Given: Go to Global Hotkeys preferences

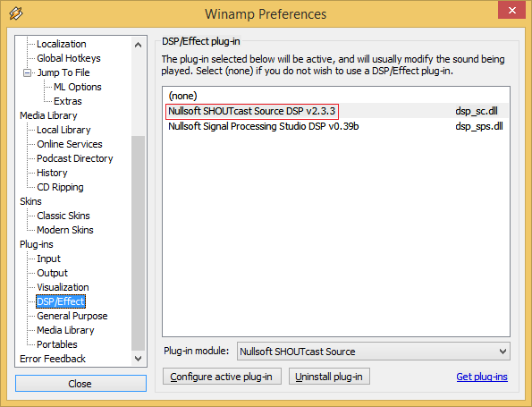Looking at the screenshot, I should point(69,58).
